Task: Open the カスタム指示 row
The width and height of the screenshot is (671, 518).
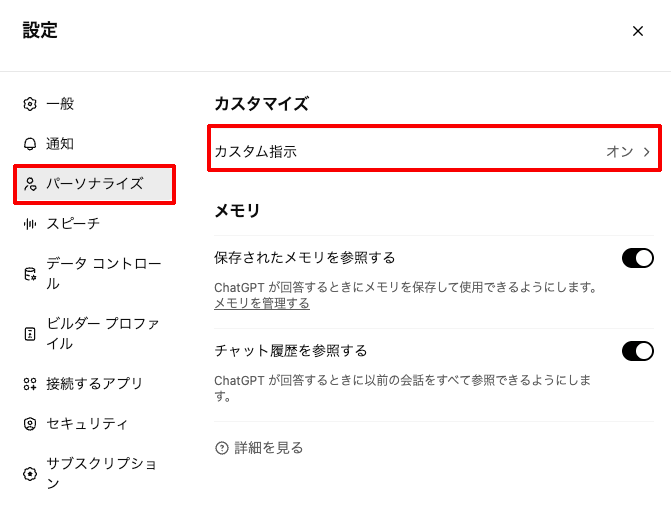Action: [400, 152]
